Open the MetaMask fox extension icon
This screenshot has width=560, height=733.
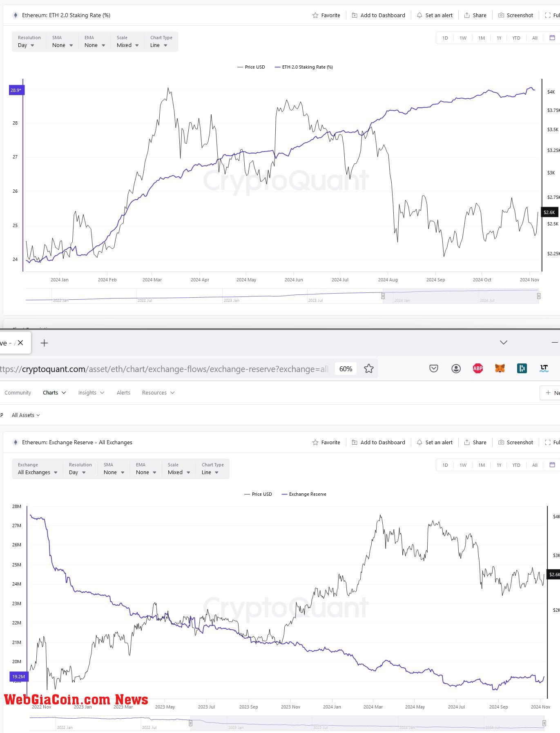500,369
